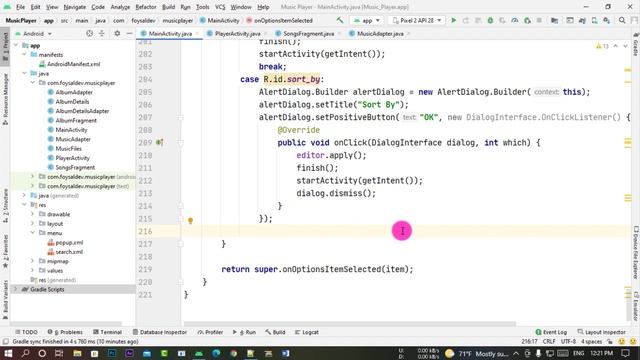Click the CRLF line separator indicator
640x360 pixels.
pyautogui.click(x=549, y=342)
